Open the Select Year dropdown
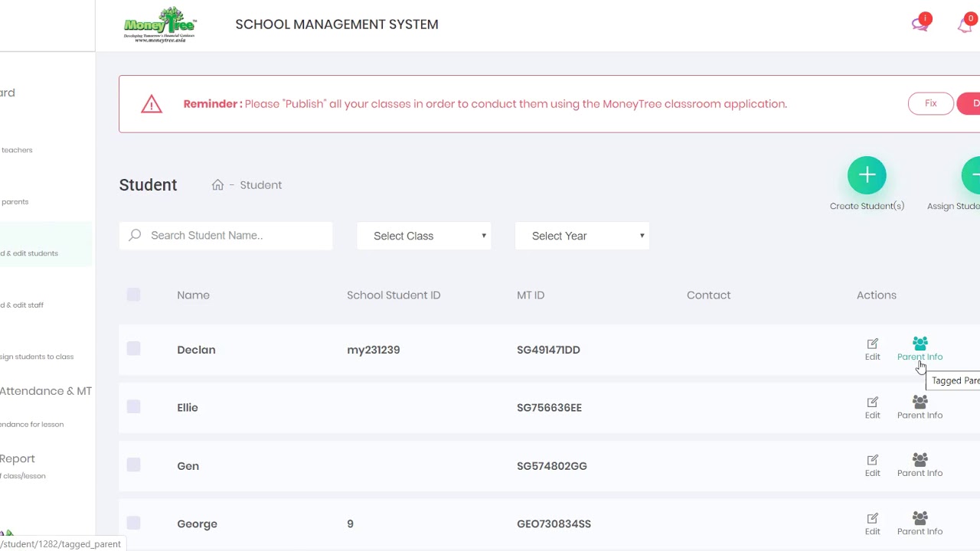The image size is (980, 551). tap(582, 236)
